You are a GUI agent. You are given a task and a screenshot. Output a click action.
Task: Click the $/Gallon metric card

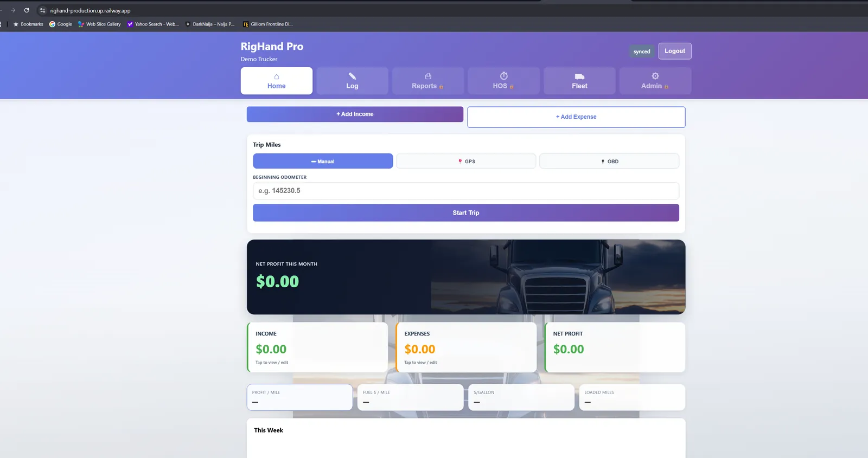[521, 397]
